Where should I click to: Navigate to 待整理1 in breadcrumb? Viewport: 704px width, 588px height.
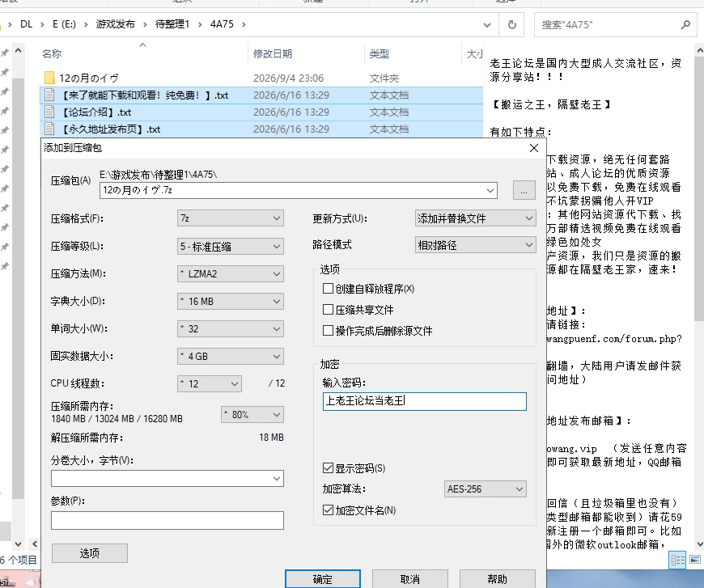click(x=172, y=24)
